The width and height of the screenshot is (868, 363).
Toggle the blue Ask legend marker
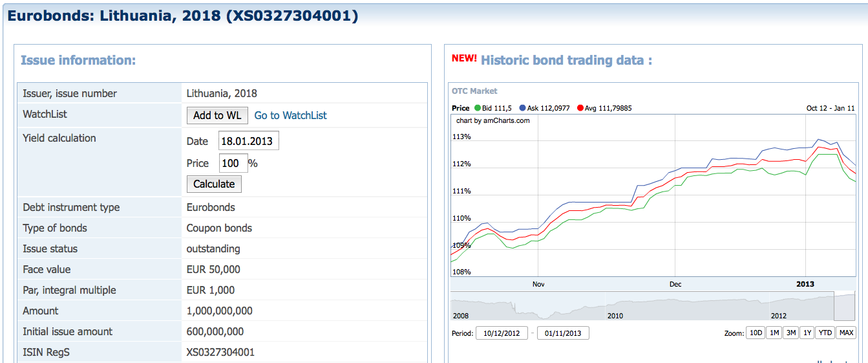tap(522, 108)
